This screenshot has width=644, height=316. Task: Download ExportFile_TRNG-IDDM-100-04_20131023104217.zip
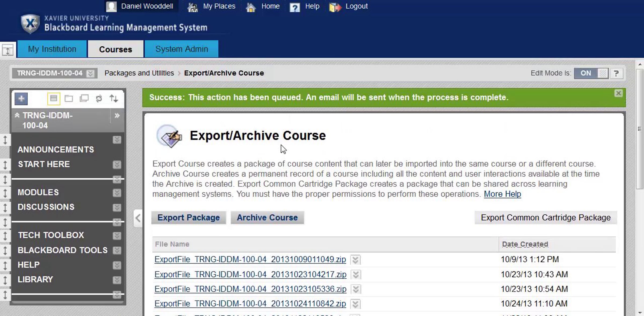(251, 274)
